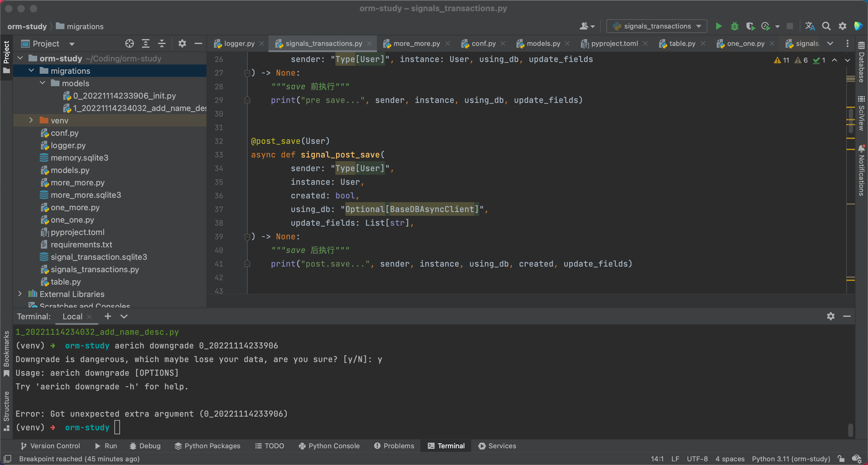The height and width of the screenshot is (465, 868).
Task: Open Search Everywhere magnifier
Action: coord(826,26)
